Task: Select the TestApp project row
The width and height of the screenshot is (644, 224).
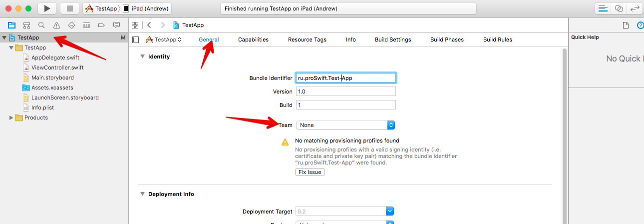Action: [64, 37]
